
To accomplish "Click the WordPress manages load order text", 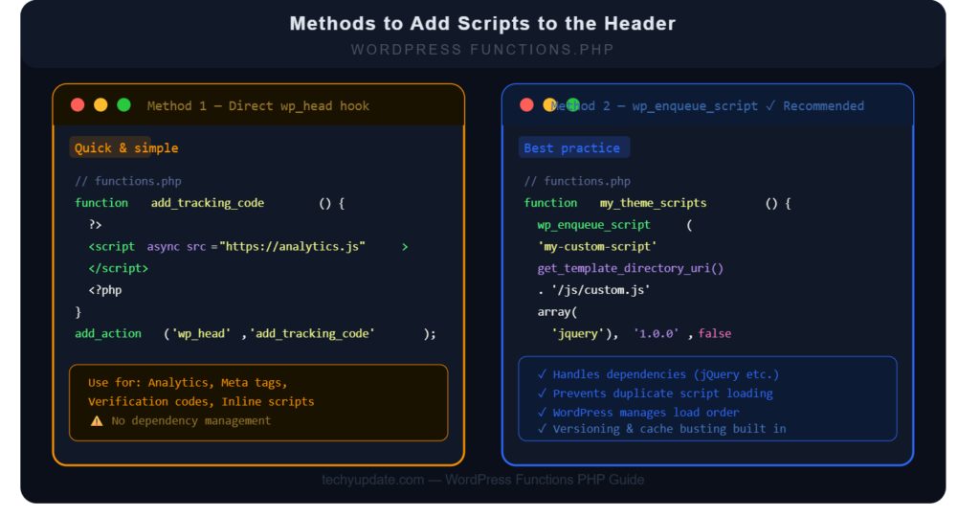I will 646,413.
